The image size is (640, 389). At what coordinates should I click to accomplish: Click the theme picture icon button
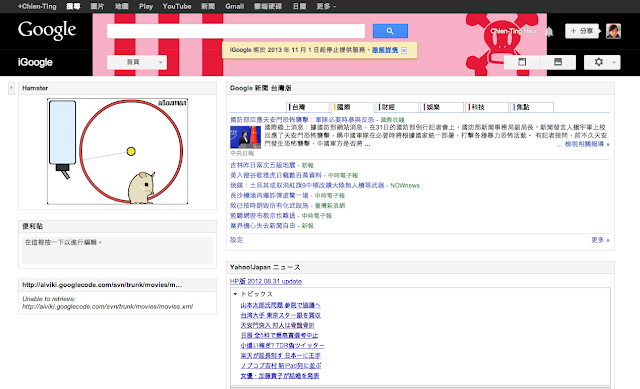tap(558, 62)
